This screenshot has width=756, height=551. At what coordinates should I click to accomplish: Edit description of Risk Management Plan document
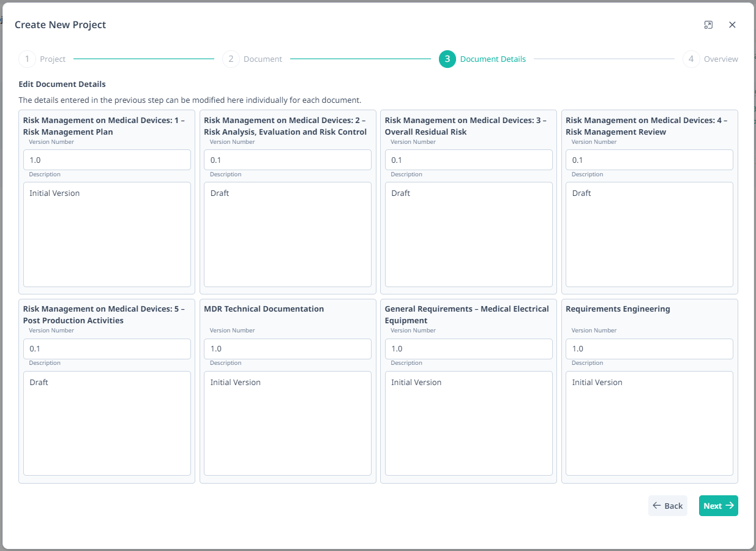point(107,234)
